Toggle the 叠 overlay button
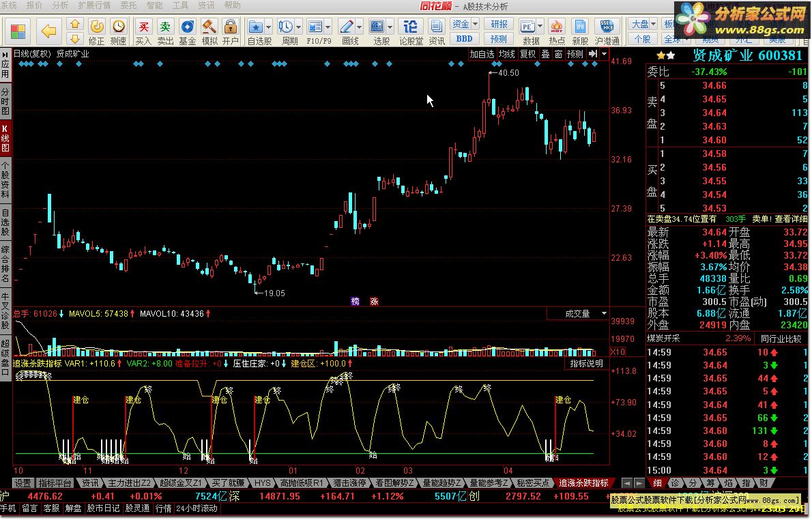 point(545,54)
